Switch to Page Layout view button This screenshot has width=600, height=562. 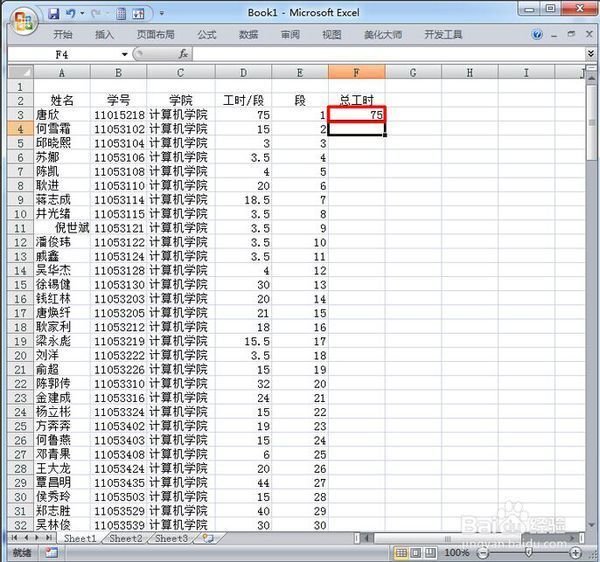click(416, 553)
